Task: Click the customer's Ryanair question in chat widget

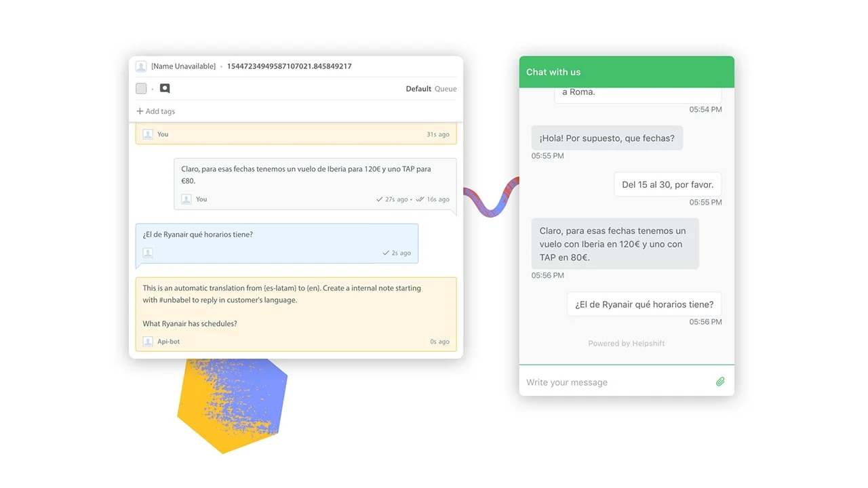Action: [644, 304]
